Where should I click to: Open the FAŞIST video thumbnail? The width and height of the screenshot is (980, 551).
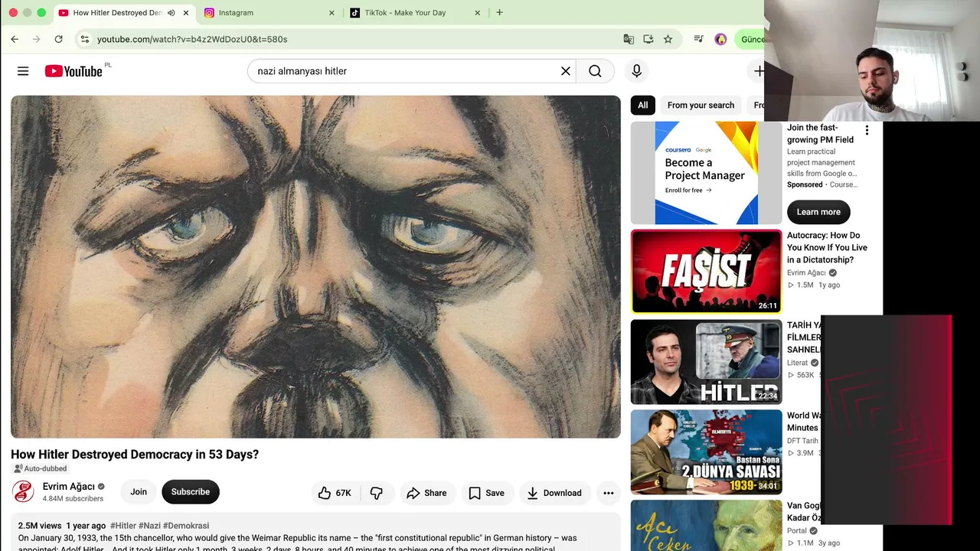[707, 272]
